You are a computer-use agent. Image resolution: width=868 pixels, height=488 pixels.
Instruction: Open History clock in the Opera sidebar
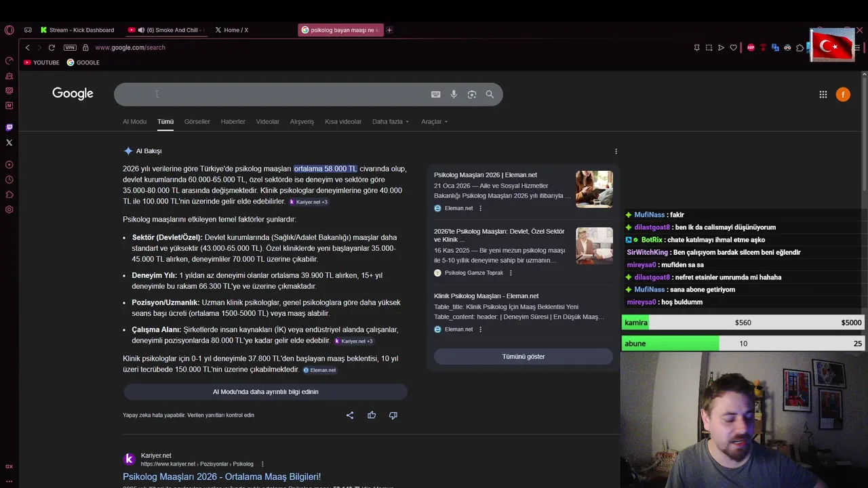(x=9, y=180)
